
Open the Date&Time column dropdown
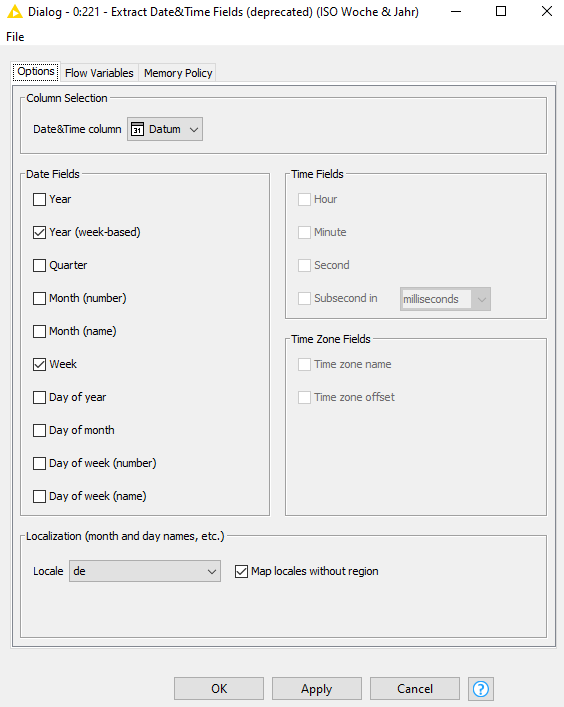pyautogui.click(x=165, y=129)
